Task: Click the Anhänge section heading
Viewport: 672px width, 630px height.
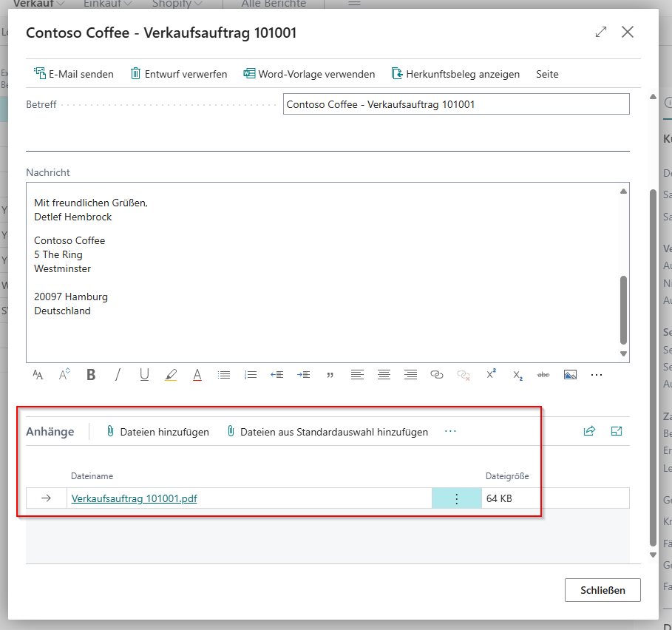Action: (50, 432)
